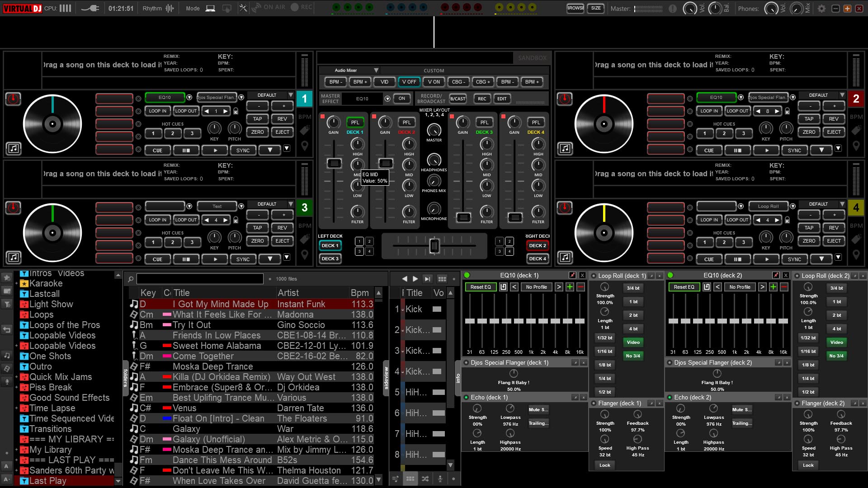Click the deck 4 lock icon beside loop size
The width and height of the screenshot is (868, 488).
click(787, 220)
